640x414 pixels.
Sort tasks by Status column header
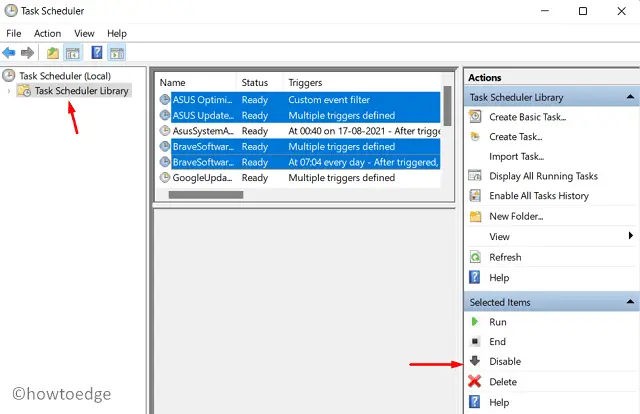pyautogui.click(x=257, y=82)
